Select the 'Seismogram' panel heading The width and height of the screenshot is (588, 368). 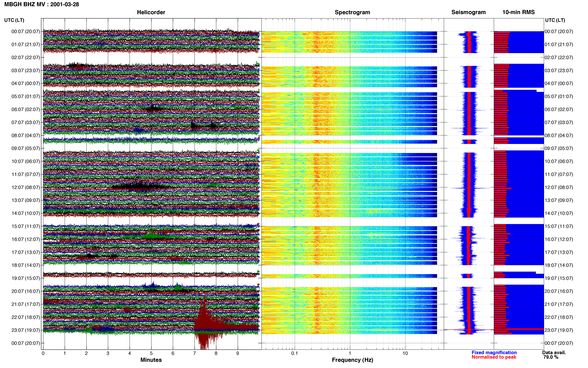[x=468, y=12]
